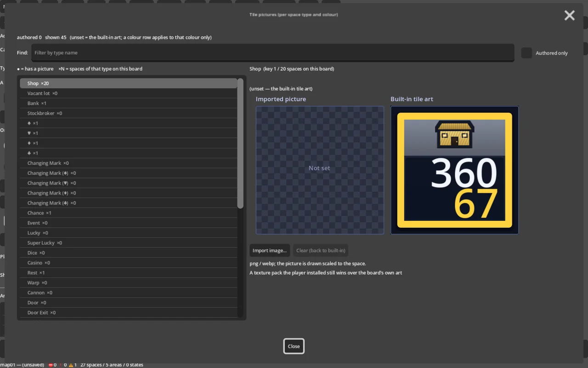Click the bottom Close button
Screen dimensions: 588x368
[x=294, y=346]
